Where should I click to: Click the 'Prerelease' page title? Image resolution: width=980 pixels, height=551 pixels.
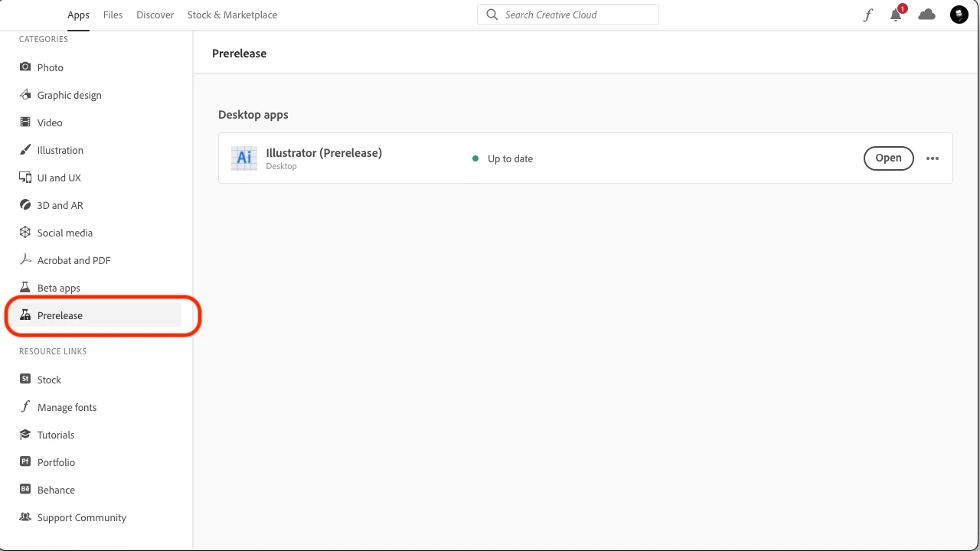(x=240, y=54)
